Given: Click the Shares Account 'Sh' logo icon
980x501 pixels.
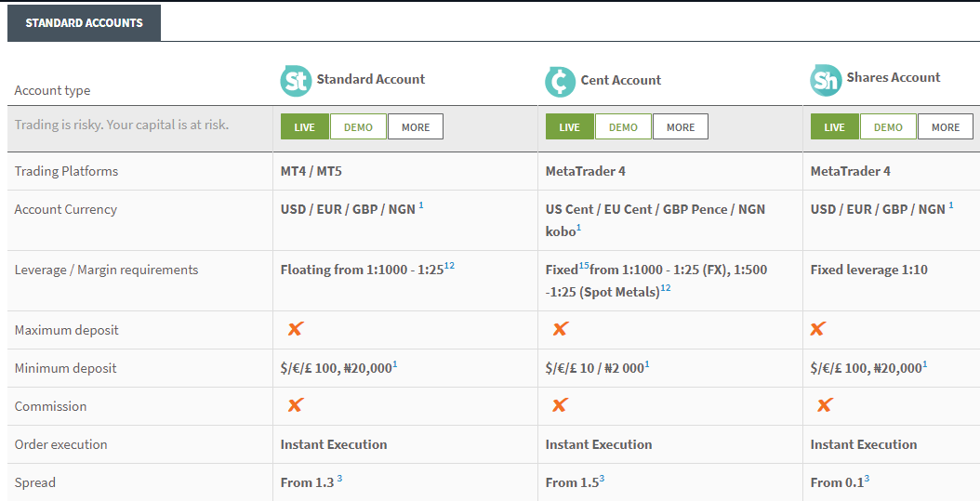Looking at the screenshot, I should pos(825,81).
